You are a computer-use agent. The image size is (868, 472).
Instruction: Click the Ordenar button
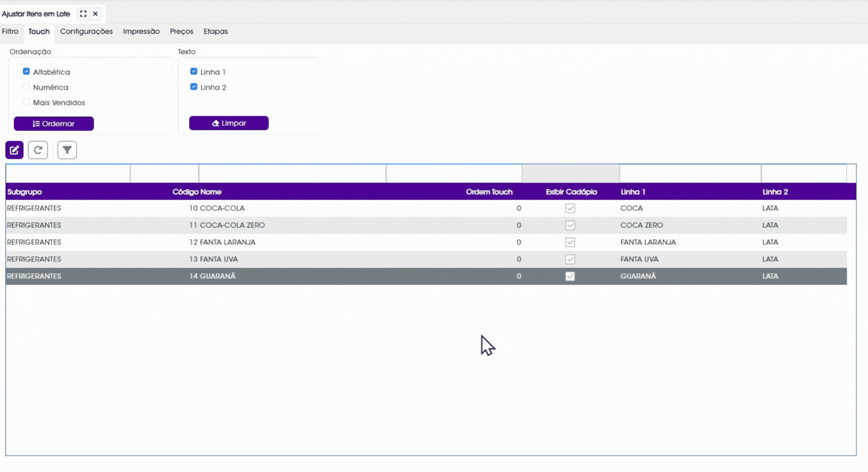(x=54, y=123)
